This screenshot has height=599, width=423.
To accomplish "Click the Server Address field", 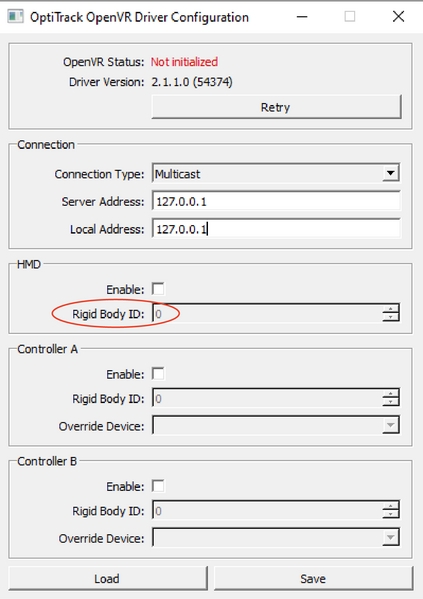I will click(x=276, y=201).
